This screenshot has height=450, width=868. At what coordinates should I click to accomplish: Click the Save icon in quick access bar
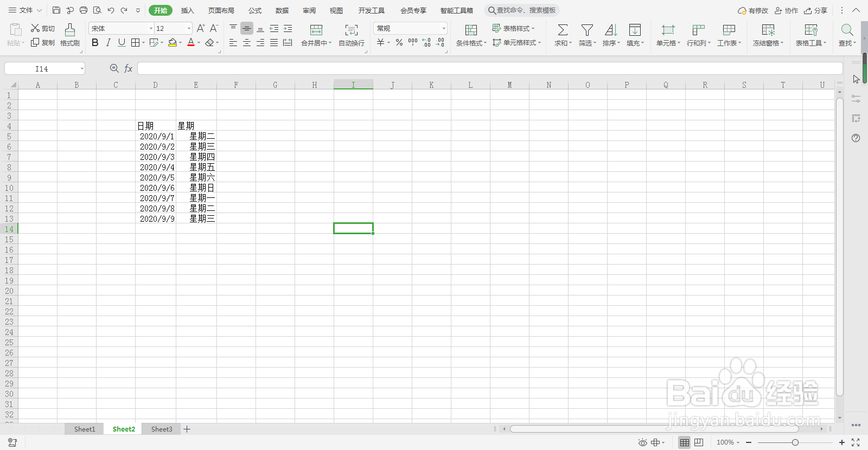point(56,10)
